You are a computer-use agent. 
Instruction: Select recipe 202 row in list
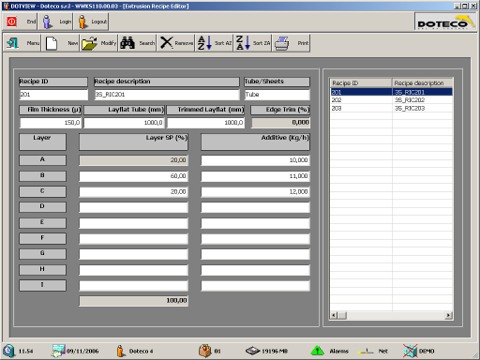point(392,100)
